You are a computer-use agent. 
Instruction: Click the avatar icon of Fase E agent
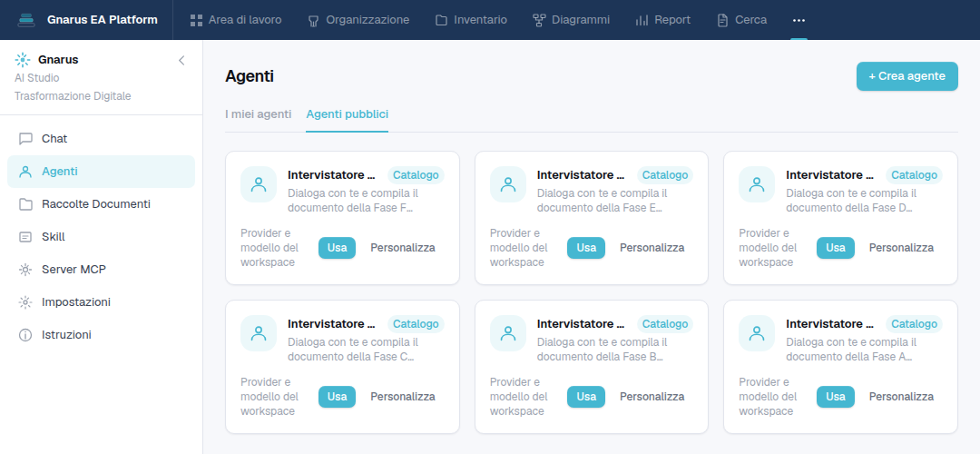(508, 184)
